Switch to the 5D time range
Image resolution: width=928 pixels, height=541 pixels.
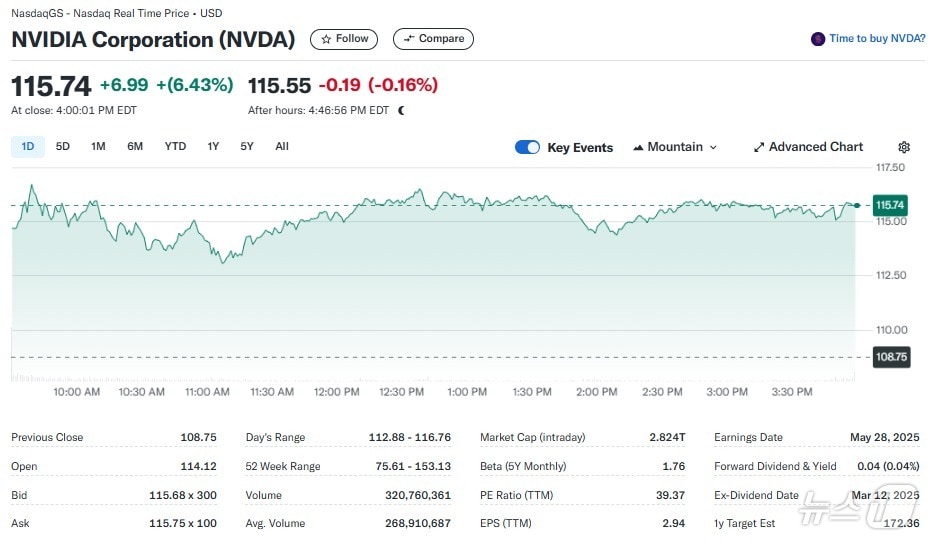pos(63,147)
